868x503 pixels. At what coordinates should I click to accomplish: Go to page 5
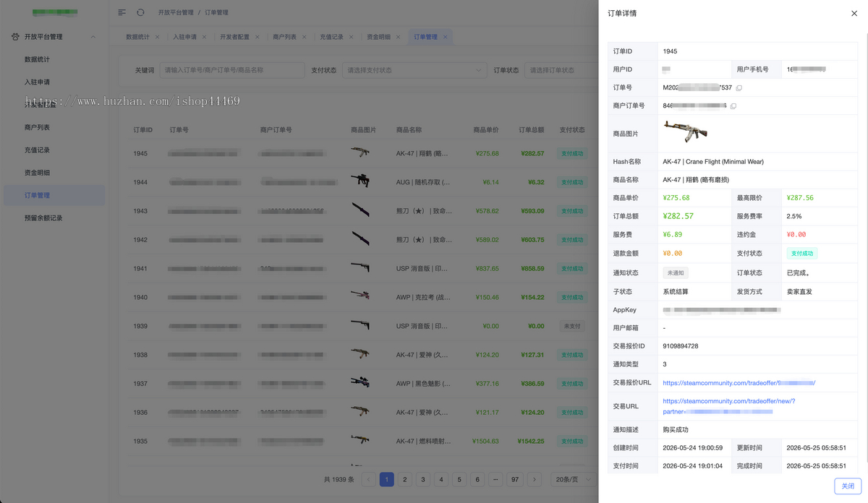(x=459, y=479)
